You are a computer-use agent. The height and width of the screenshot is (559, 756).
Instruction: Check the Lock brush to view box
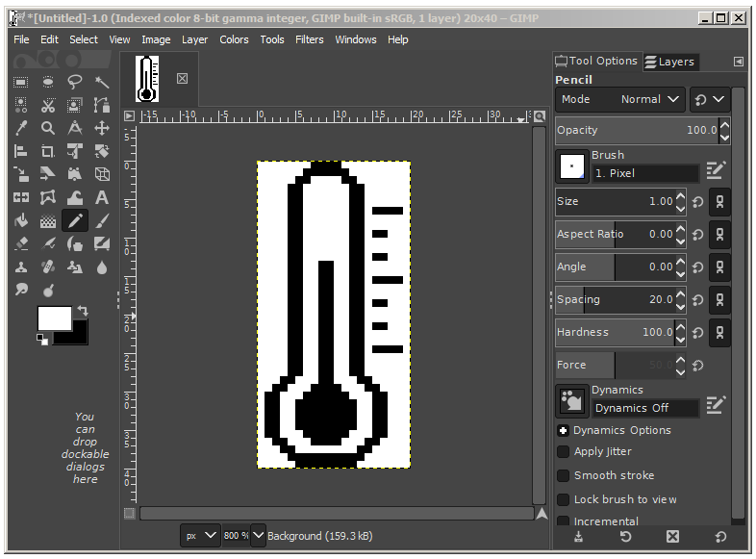[x=563, y=499]
